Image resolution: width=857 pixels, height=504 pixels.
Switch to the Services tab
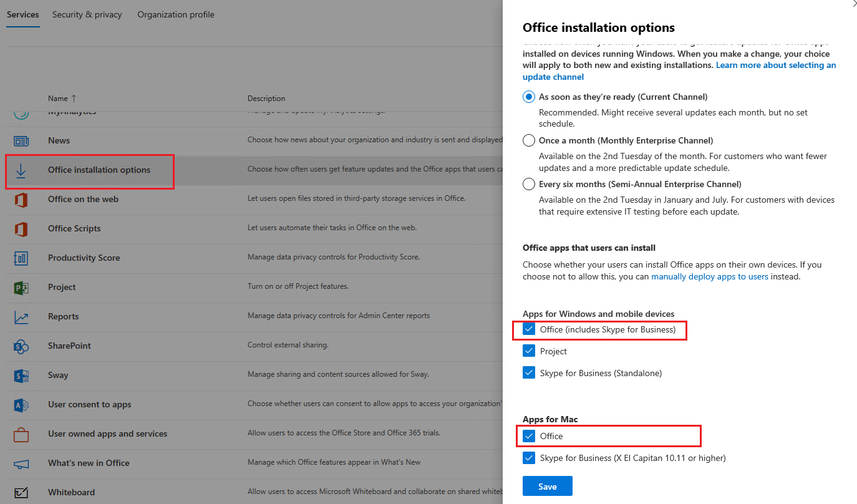[x=23, y=14]
